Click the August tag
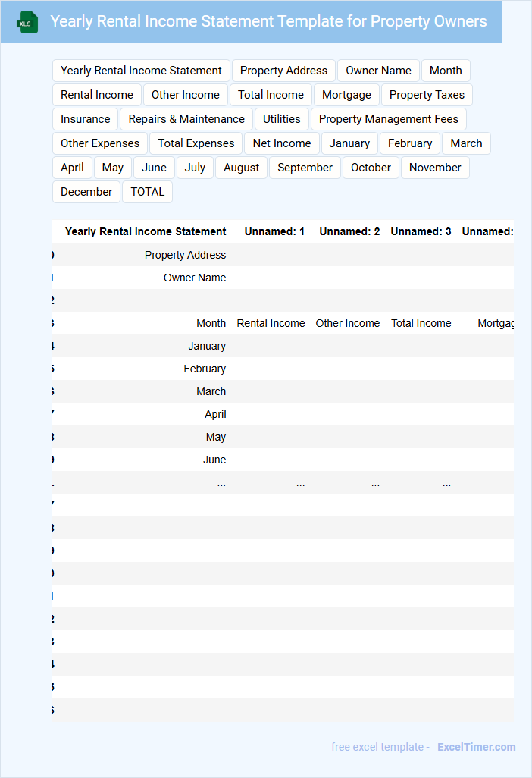This screenshot has height=778, width=532. tap(242, 168)
